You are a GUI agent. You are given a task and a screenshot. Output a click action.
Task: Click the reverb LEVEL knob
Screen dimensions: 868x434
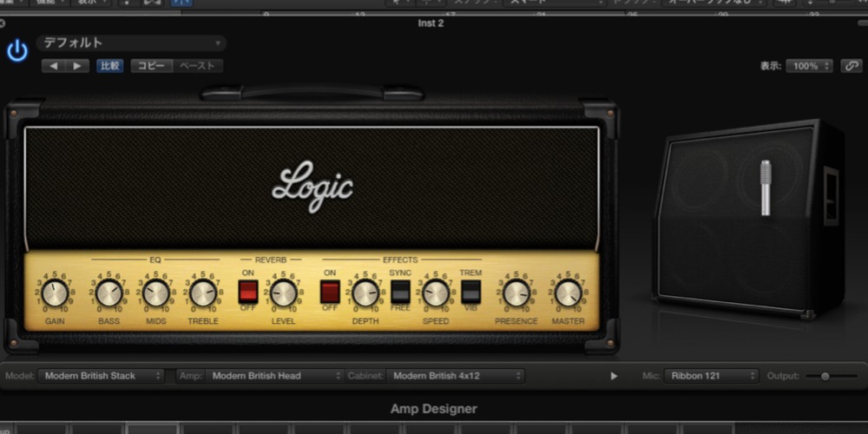(284, 293)
